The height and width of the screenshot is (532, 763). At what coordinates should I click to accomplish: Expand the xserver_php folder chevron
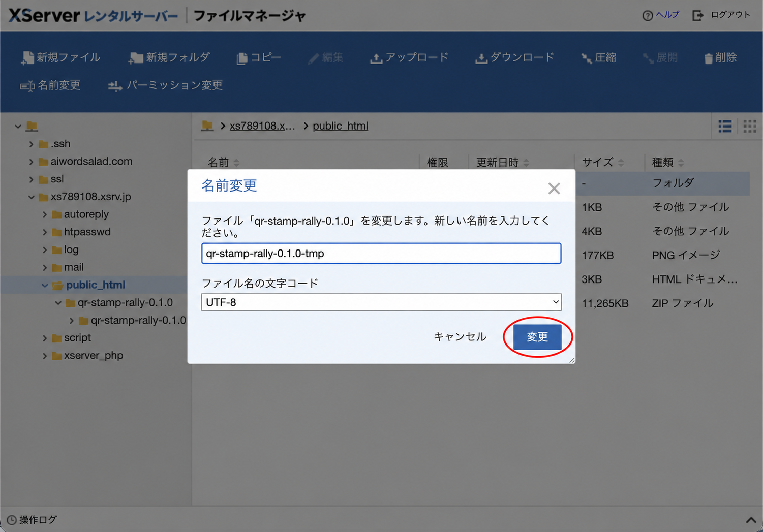45,356
